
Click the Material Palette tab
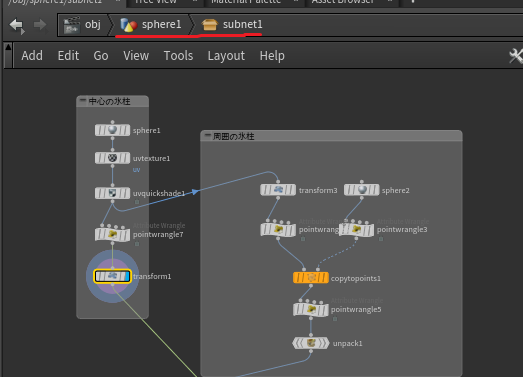click(x=246, y=2)
